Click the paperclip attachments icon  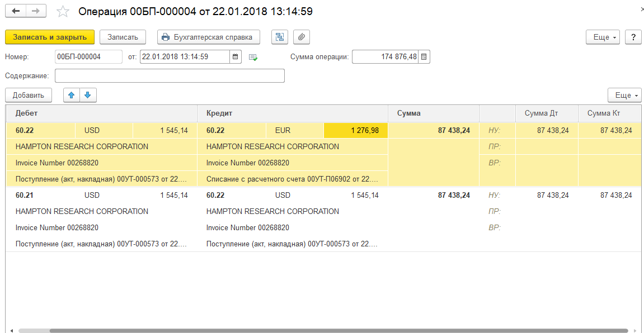pyautogui.click(x=301, y=37)
